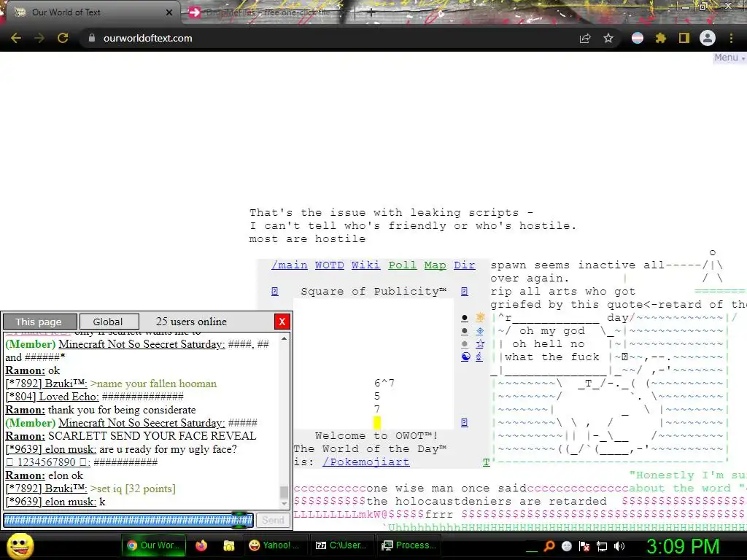The height and width of the screenshot is (560, 747).
Task: Open the WOTD link
Action: tap(329, 265)
